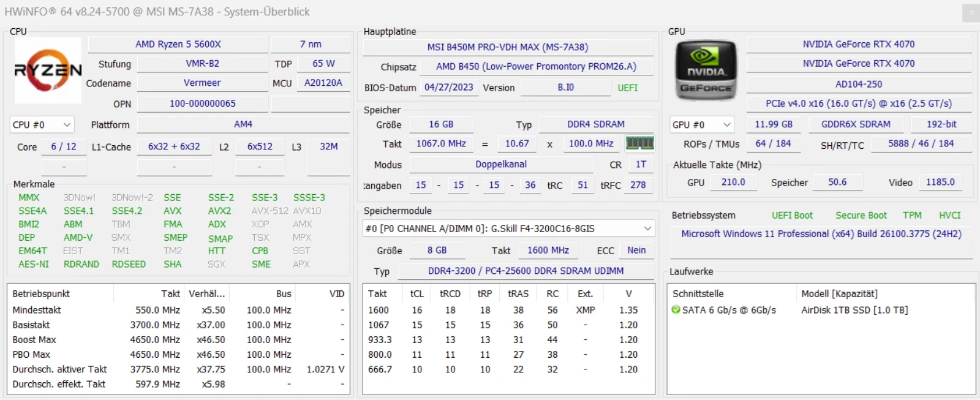Select the AMD B450 chipset value

[x=537, y=67]
